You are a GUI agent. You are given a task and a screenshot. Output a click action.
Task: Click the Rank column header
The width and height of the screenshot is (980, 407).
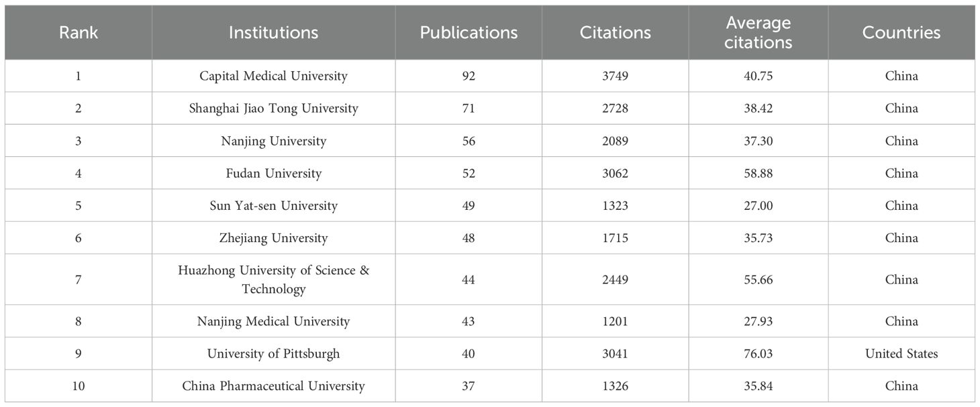[78, 32]
